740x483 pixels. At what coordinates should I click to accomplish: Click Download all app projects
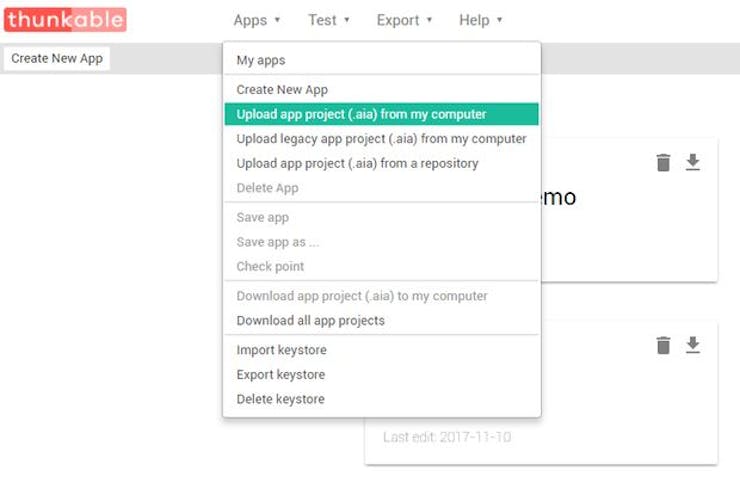coord(310,321)
